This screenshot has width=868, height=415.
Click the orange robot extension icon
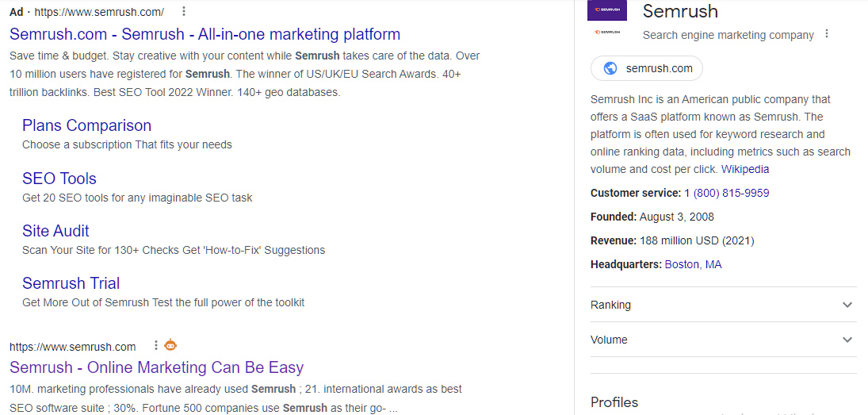pyautogui.click(x=170, y=345)
